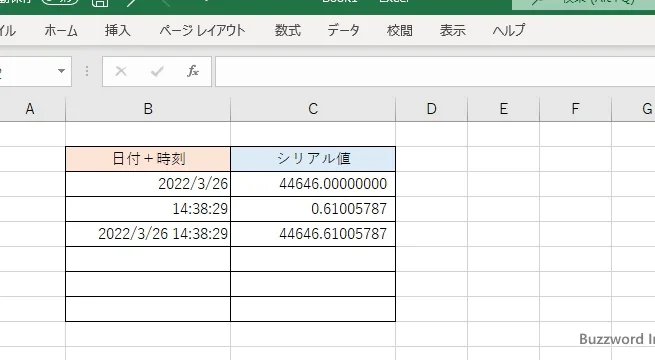The width and height of the screenshot is (655, 360).
Task: Switch to the 表示 tab
Action: tap(452, 30)
